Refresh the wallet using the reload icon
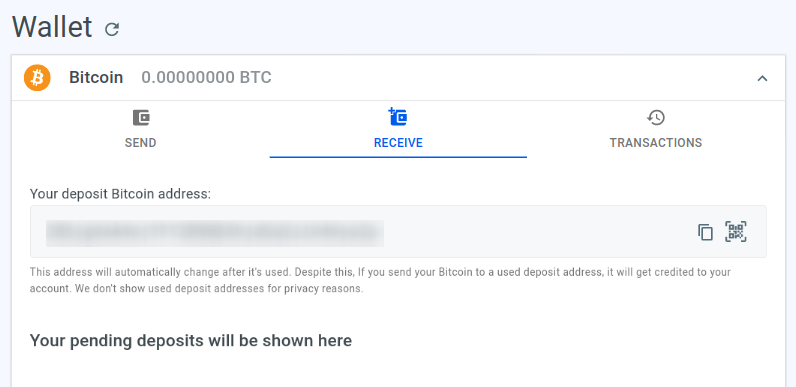Image resolution: width=796 pixels, height=387 pixels. point(112,29)
